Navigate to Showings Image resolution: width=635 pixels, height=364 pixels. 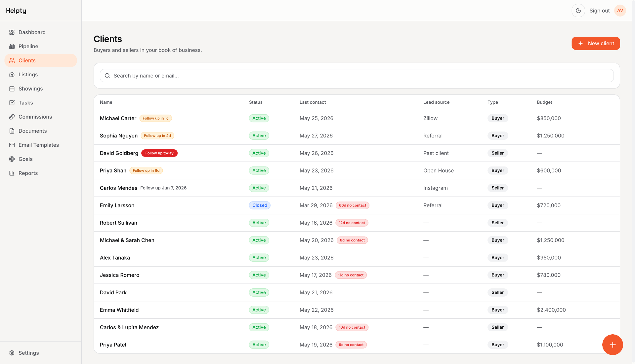pos(41,89)
